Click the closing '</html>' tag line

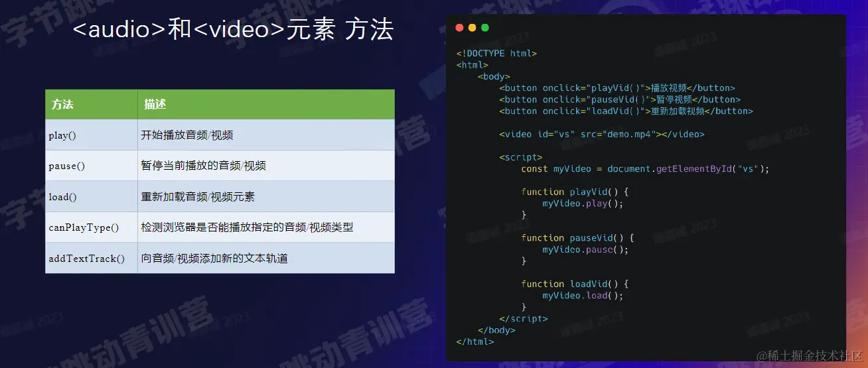tap(475, 341)
